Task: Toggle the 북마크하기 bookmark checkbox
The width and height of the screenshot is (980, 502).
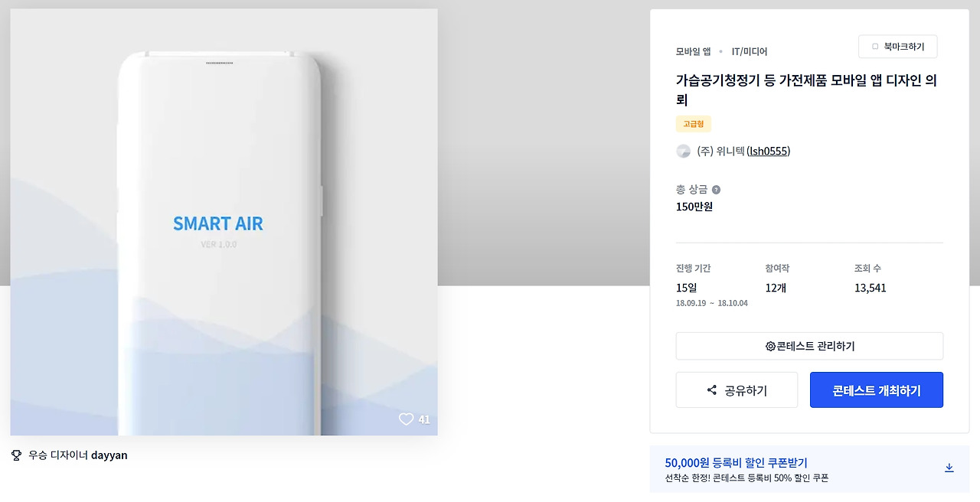Action: pyautogui.click(x=875, y=47)
